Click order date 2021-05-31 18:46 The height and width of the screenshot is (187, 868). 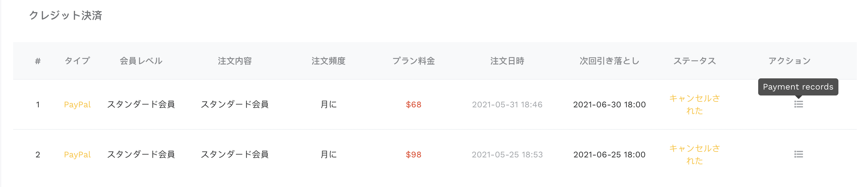pyautogui.click(x=507, y=105)
